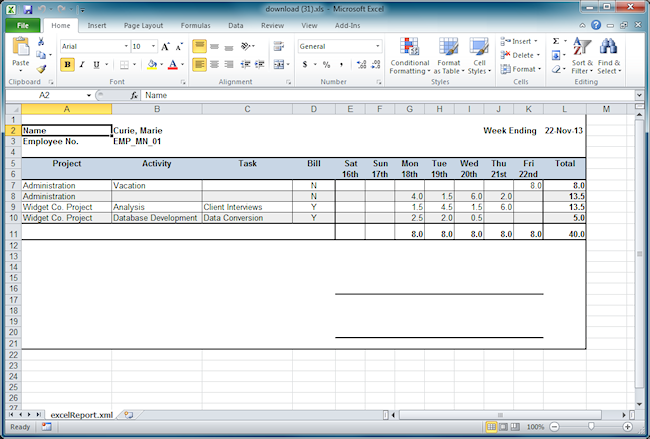This screenshot has height=439, width=650.
Task: Click the Insert Worksheet tab icon
Action: [x=129, y=415]
